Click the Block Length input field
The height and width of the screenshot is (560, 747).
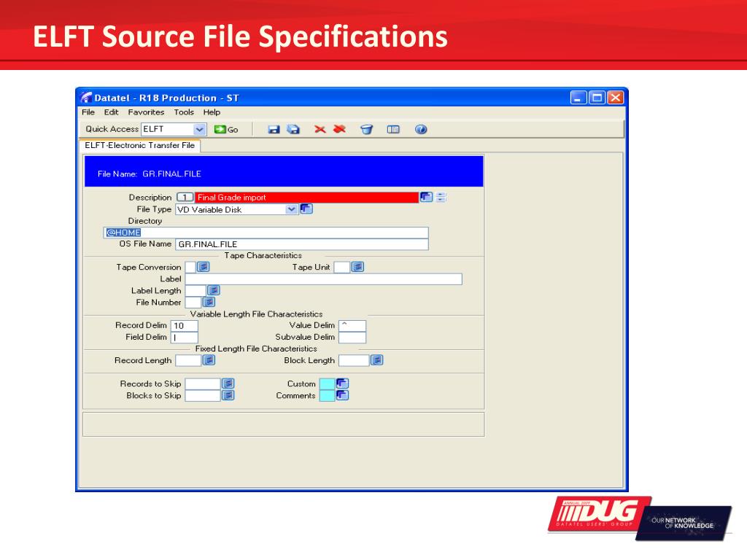tap(354, 360)
